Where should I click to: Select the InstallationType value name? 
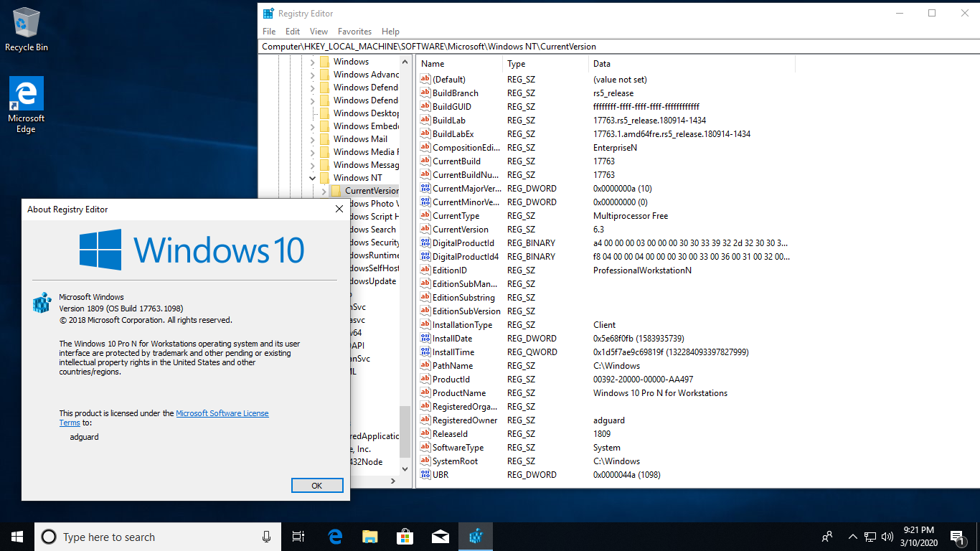click(x=463, y=325)
